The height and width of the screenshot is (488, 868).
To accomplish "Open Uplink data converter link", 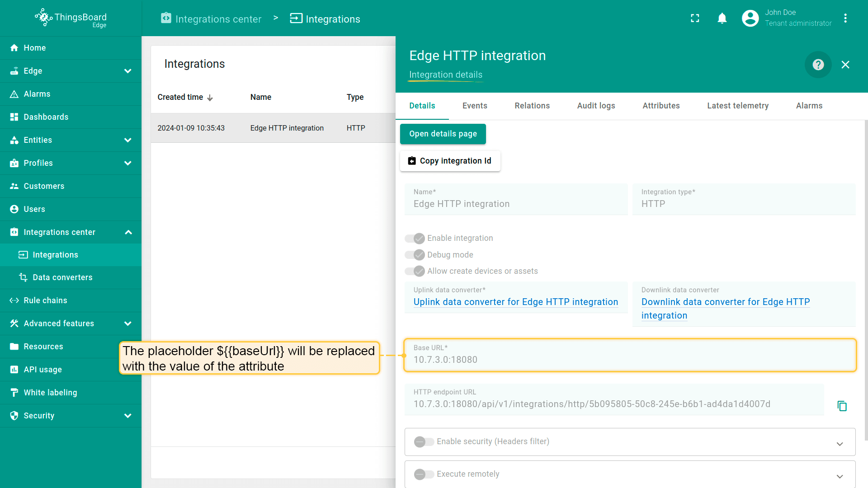I will [x=515, y=302].
